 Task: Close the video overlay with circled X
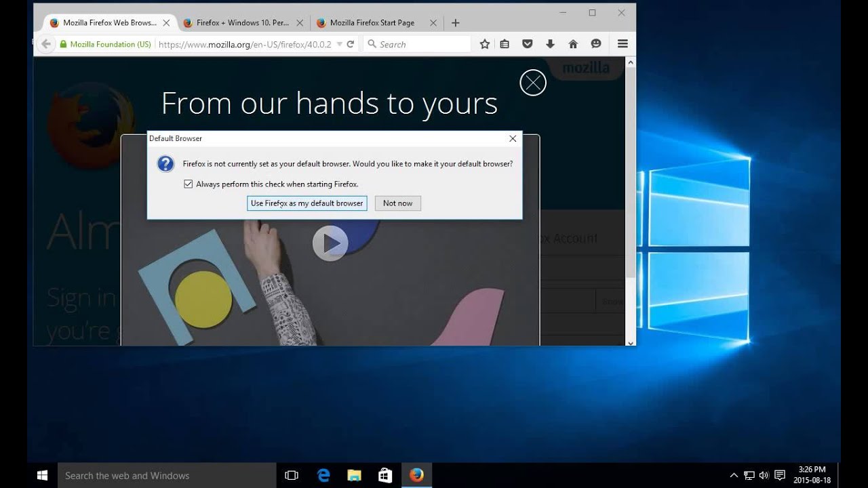click(x=533, y=83)
